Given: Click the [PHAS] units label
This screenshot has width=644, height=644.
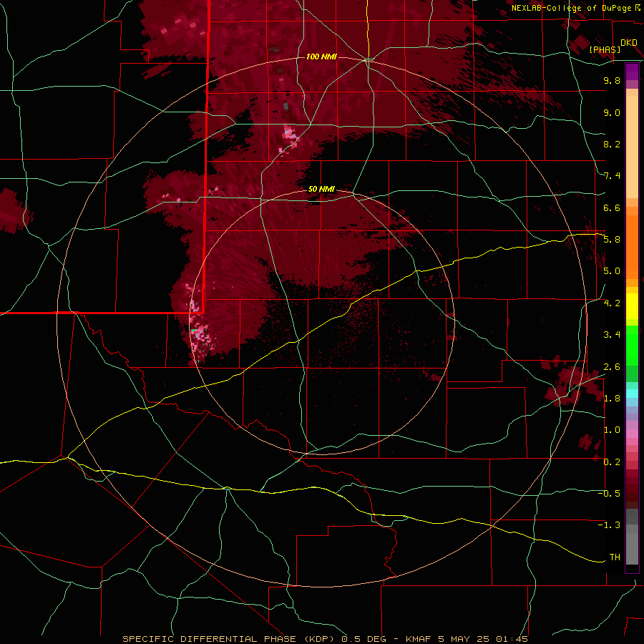Looking at the screenshot, I should tap(605, 50).
